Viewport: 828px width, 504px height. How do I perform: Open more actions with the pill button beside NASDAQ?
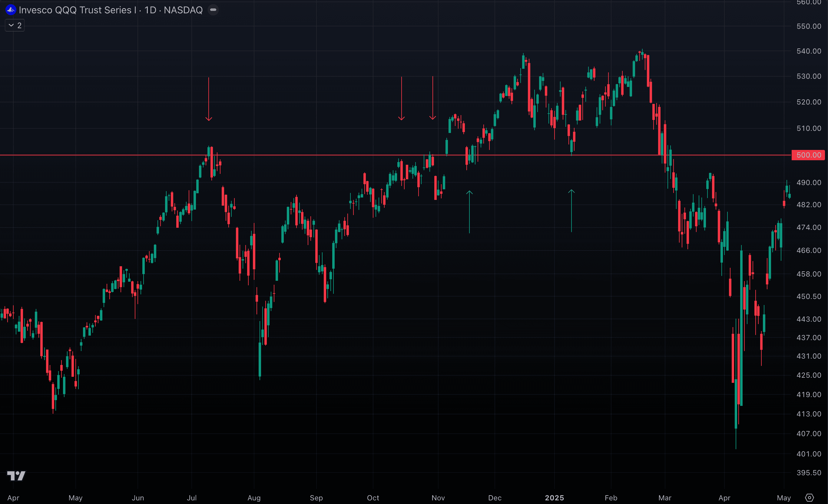tap(213, 10)
